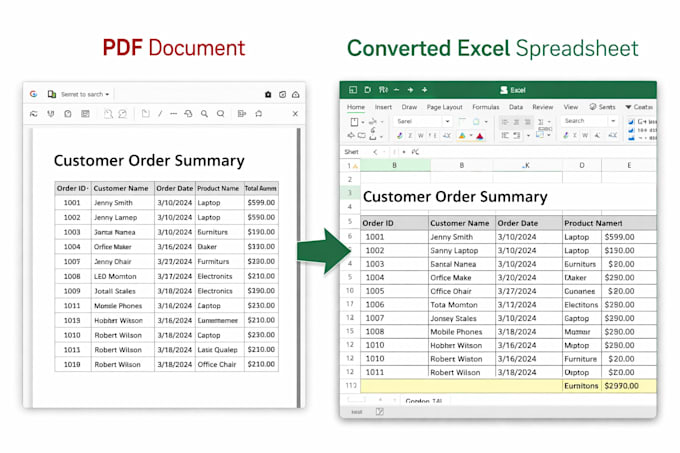Open the dropdown arrow beside the Search box

tap(613, 121)
